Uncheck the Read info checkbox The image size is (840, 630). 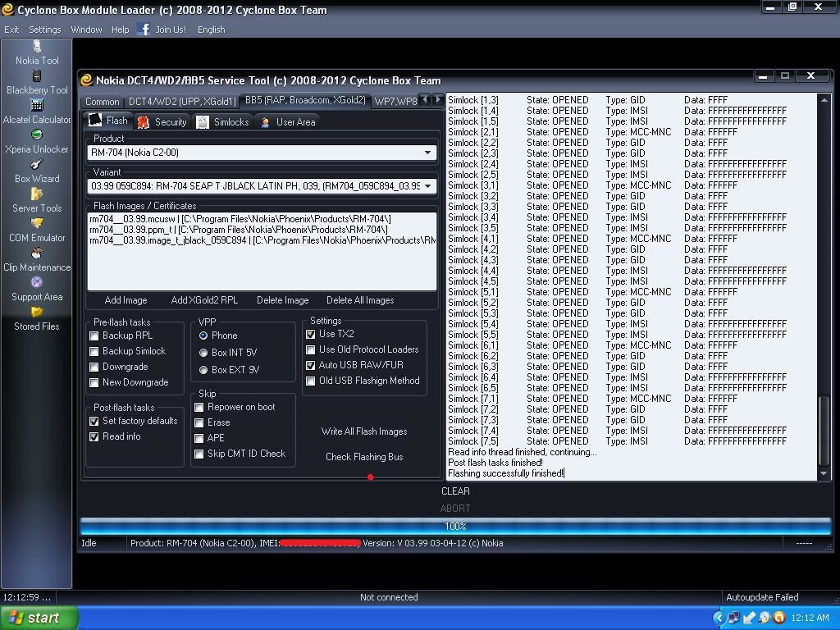tap(94, 436)
